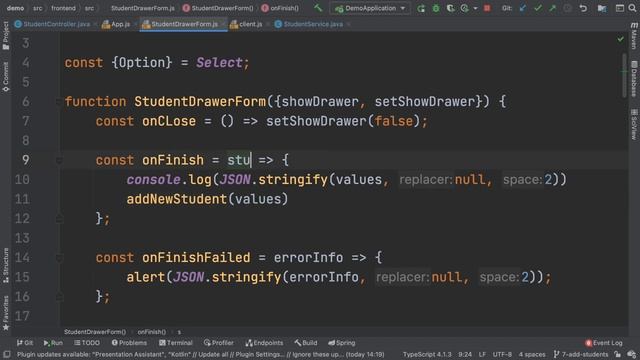640x360 pixels.
Task: Open the Spring tool window tab
Action: (x=342, y=343)
